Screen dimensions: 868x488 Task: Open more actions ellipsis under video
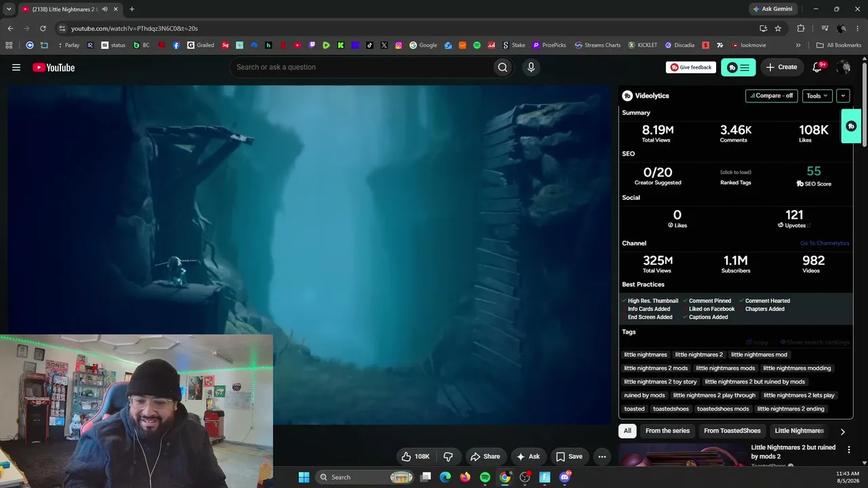pyautogui.click(x=601, y=457)
